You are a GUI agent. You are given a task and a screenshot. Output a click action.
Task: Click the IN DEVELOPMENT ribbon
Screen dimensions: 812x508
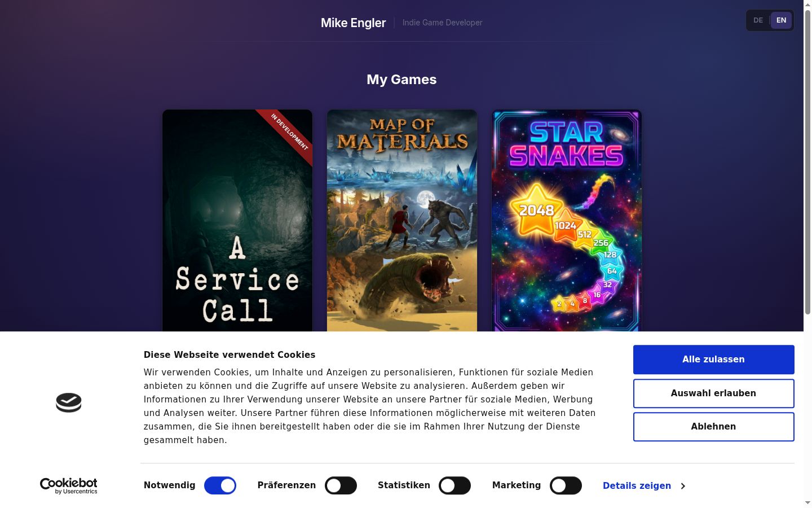tap(289, 133)
